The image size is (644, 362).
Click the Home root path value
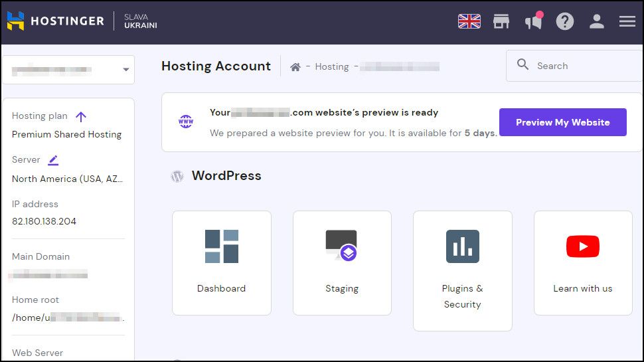pyautogui.click(x=68, y=317)
